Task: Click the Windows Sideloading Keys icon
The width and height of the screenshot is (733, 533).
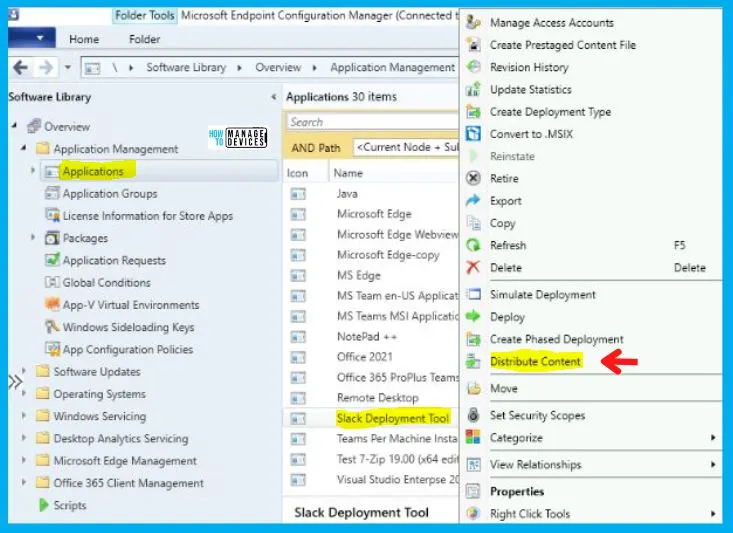Action: coord(52,326)
